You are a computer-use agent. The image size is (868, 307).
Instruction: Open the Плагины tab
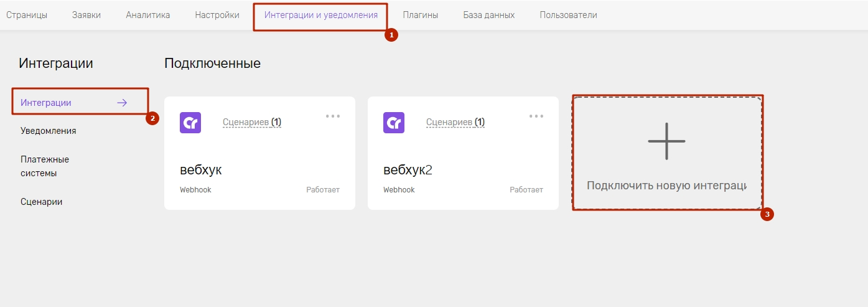pyautogui.click(x=421, y=15)
